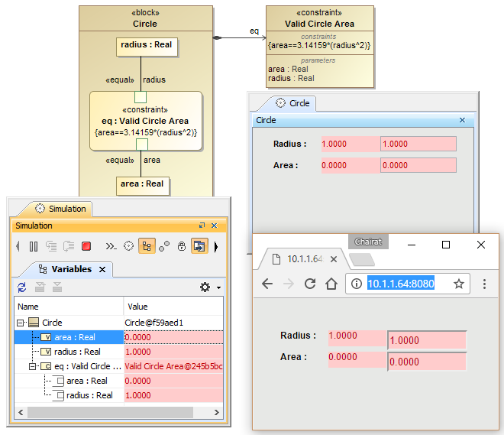Open the Variables gear options dropdown
504x435 pixels.
coord(209,287)
